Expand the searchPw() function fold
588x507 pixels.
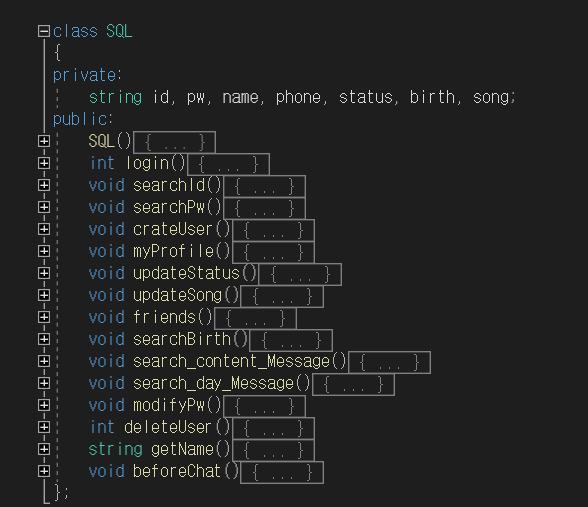[44, 207]
